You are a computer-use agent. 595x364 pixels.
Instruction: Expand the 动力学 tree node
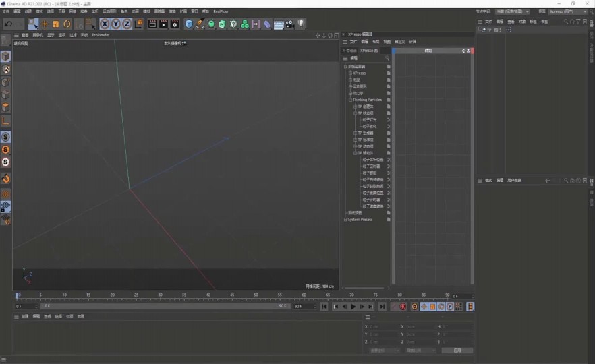pos(350,93)
